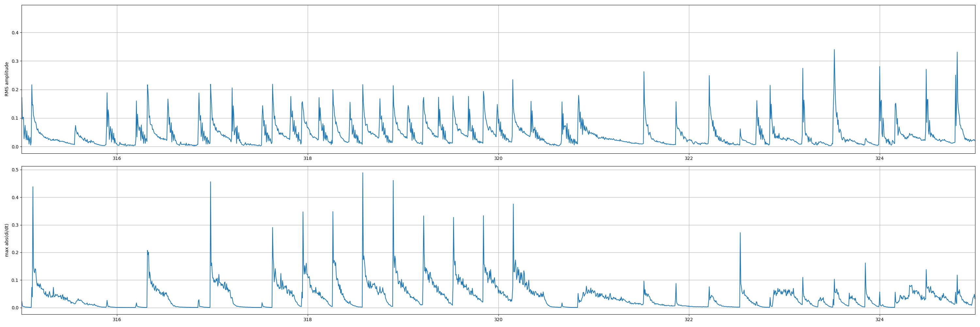Screen dimensions: 980x327
Task: Select the 0.4 tick on max abs(di/dt) axis
Action: [x=15, y=198]
